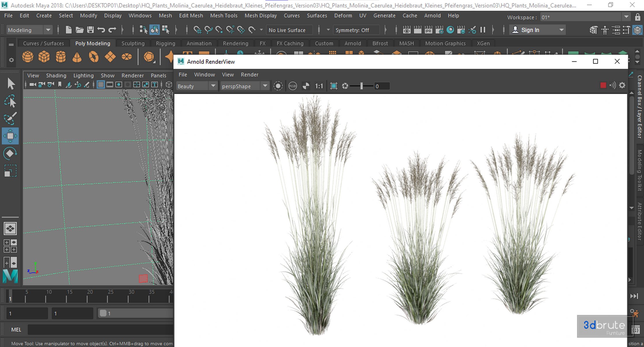The image size is (644, 347).
Task: Toggle the RGB channel display button
Action: click(293, 86)
